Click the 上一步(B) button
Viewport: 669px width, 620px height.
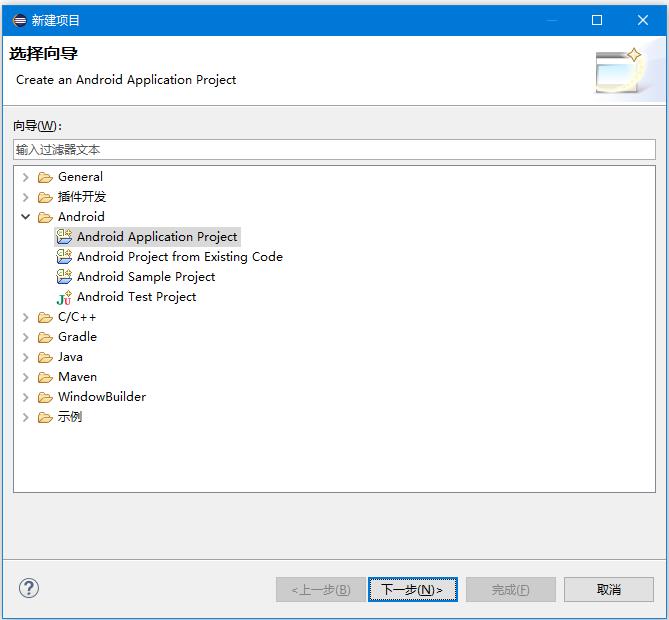[x=321, y=590]
